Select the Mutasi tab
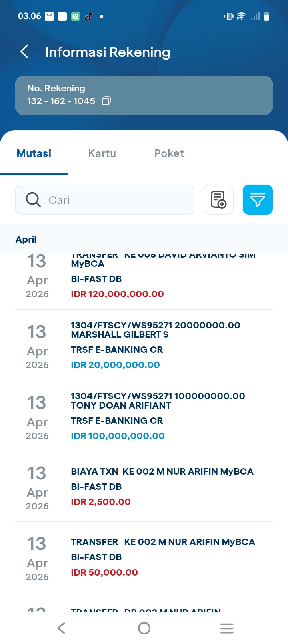Screen dimensions: 288x644 coord(34,153)
